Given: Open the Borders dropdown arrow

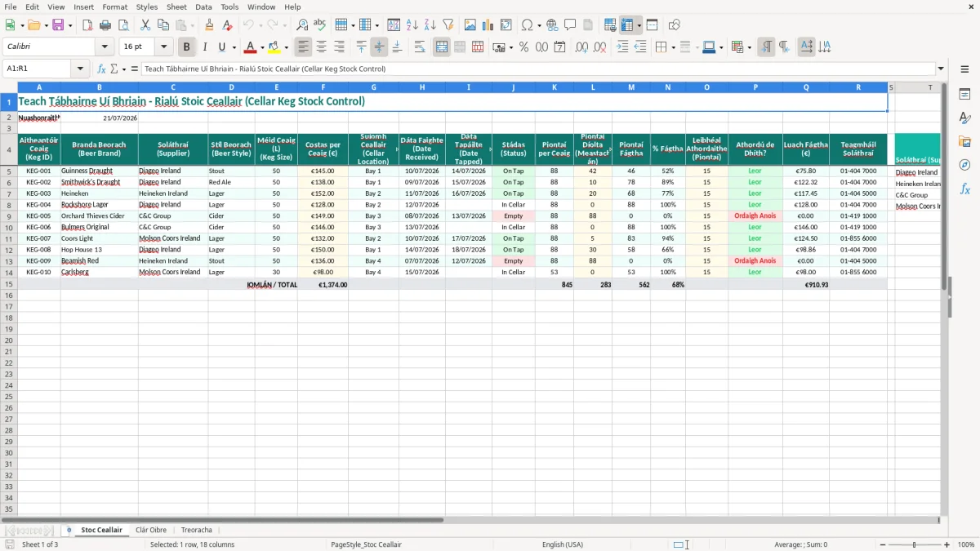Looking at the screenshot, I should point(673,47).
